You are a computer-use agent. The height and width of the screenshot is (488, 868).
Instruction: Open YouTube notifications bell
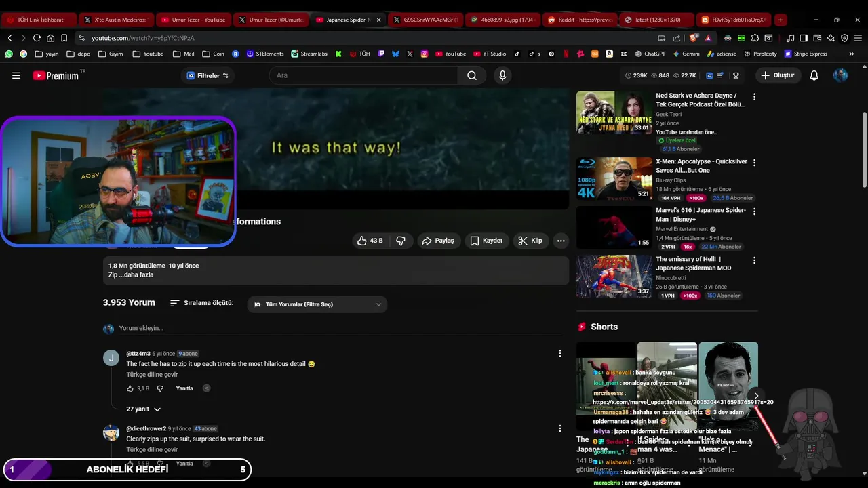pos(814,75)
